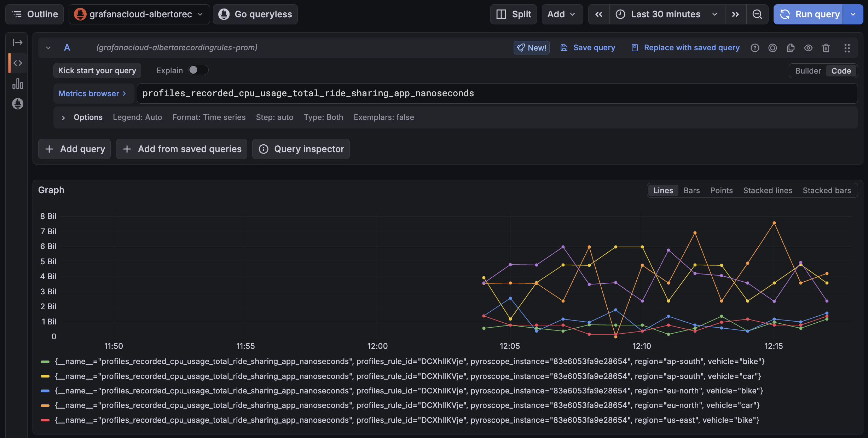Screen dimensions: 868x438
Task: Open the Metrics browser
Action: pos(93,93)
